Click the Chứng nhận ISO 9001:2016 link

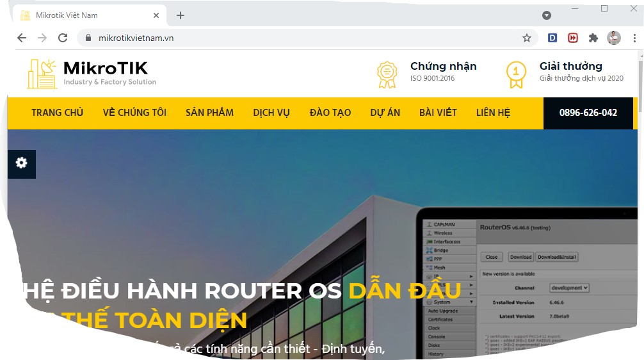[x=427, y=73]
